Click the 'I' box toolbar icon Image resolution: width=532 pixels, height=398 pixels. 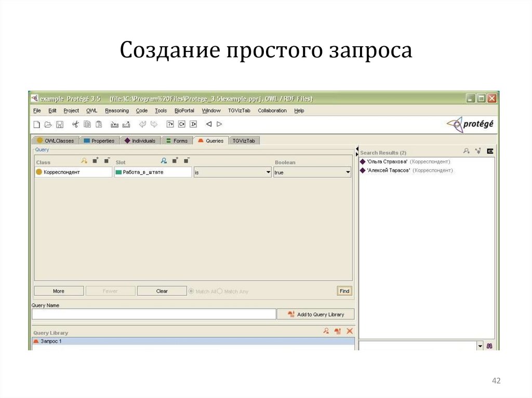click(193, 124)
